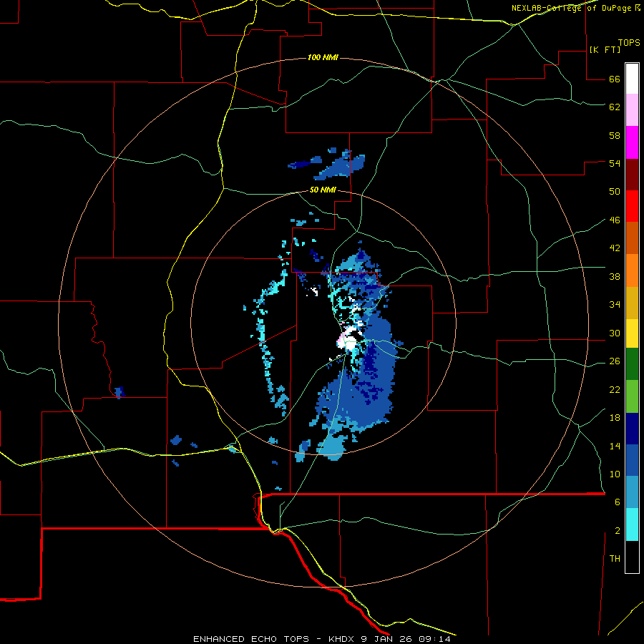Click the 30 value on the scale
The image size is (644, 644).
click(615, 333)
